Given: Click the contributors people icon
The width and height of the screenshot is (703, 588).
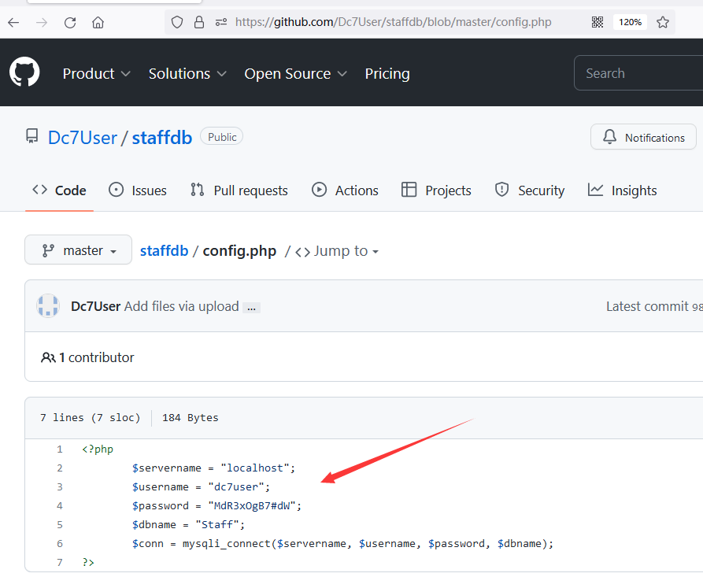Looking at the screenshot, I should point(49,357).
